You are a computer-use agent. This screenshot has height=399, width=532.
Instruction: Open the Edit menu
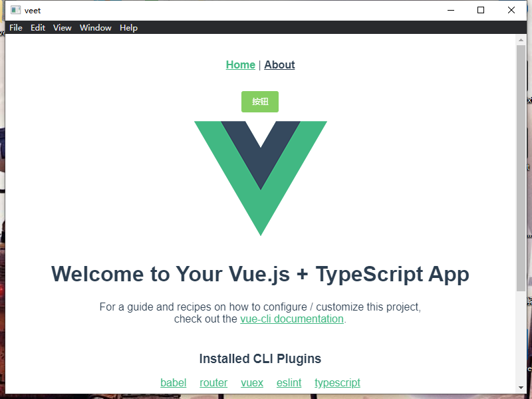pyautogui.click(x=38, y=28)
